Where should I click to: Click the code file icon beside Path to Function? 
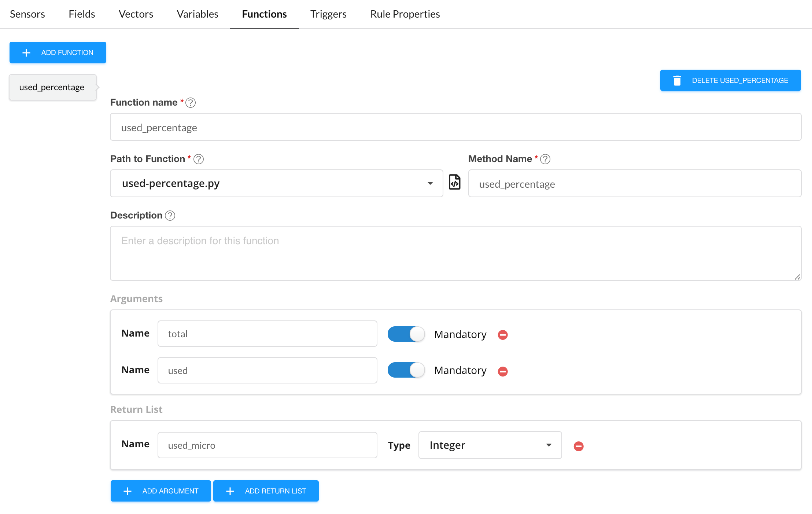pyautogui.click(x=455, y=182)
